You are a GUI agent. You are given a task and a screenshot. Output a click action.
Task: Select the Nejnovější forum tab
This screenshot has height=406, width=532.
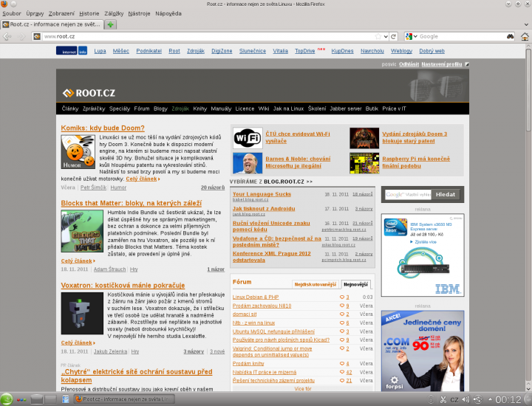click(x=355, y=284)
